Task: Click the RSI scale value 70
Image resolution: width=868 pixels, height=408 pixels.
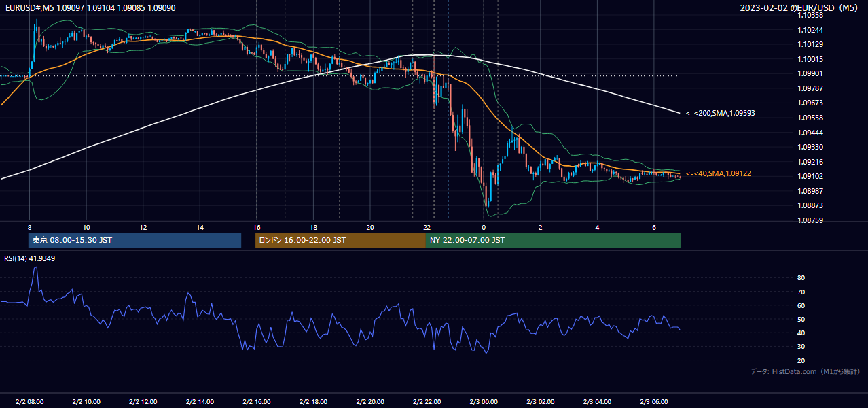Action: click(x=801, y=292)
